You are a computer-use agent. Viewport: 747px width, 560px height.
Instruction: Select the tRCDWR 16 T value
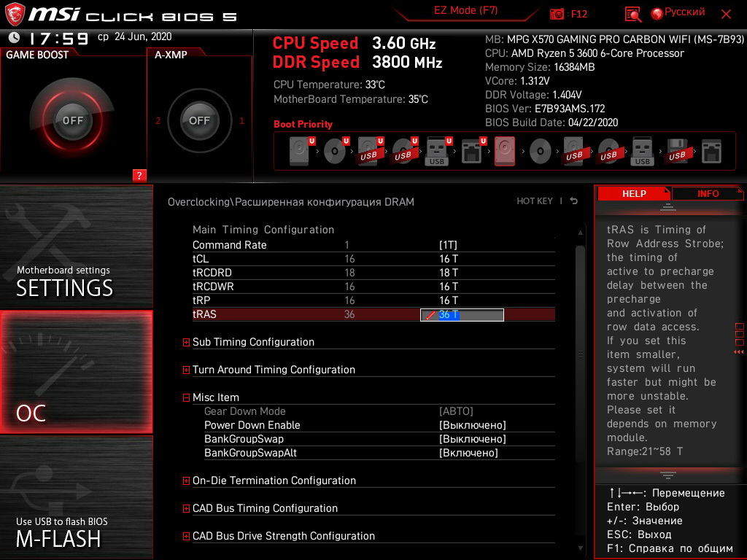point(449,286)
